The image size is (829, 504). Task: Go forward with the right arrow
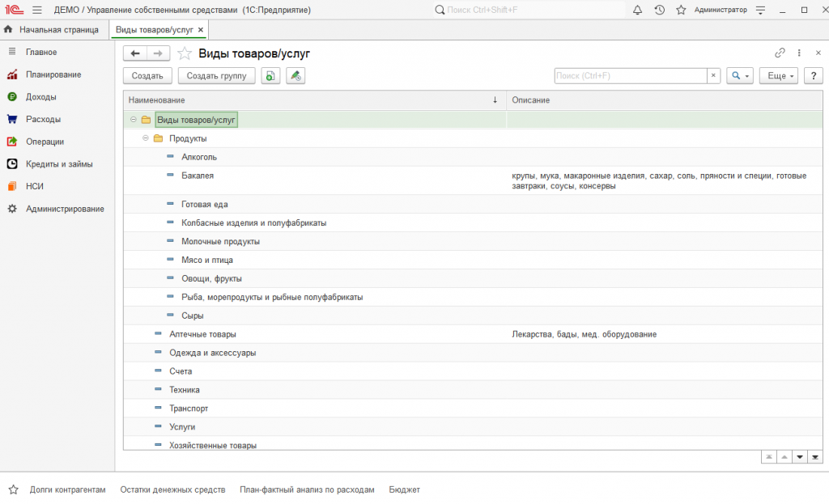pos(158,53)
